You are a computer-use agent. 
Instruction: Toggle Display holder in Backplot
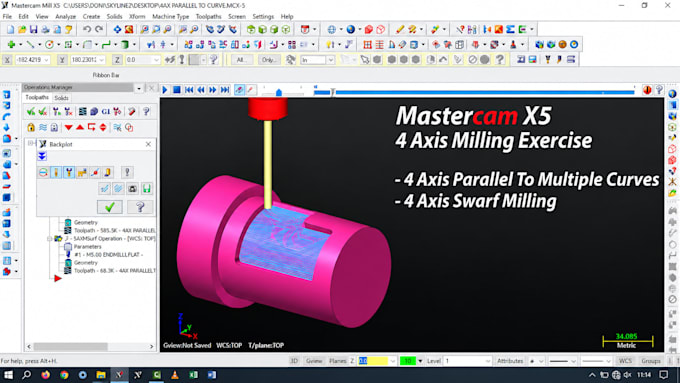pos(69,172)
